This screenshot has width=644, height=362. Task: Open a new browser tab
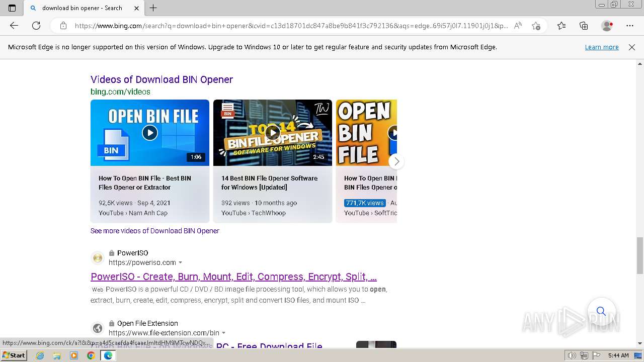click(153, 8)
